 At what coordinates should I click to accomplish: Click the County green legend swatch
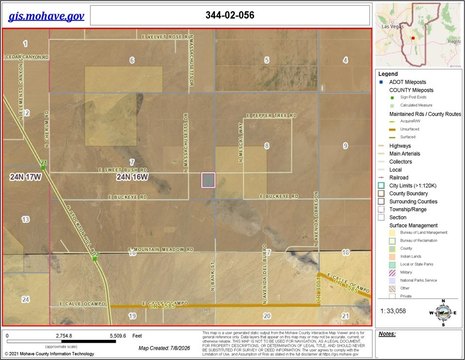point(392,249)
